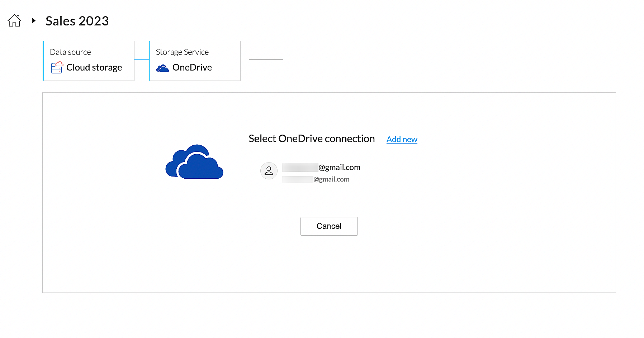Click the Cancel button
Screen dimensions: 644x338
tap(329, 226)
